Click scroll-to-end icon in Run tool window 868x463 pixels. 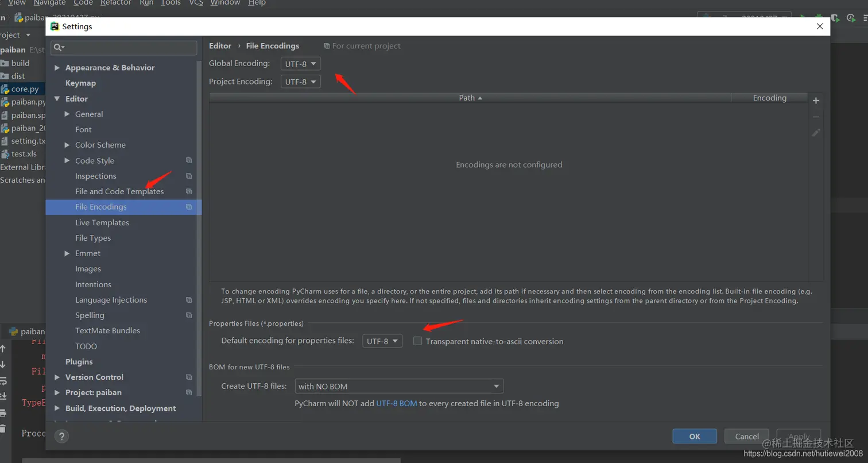point(3,396)
